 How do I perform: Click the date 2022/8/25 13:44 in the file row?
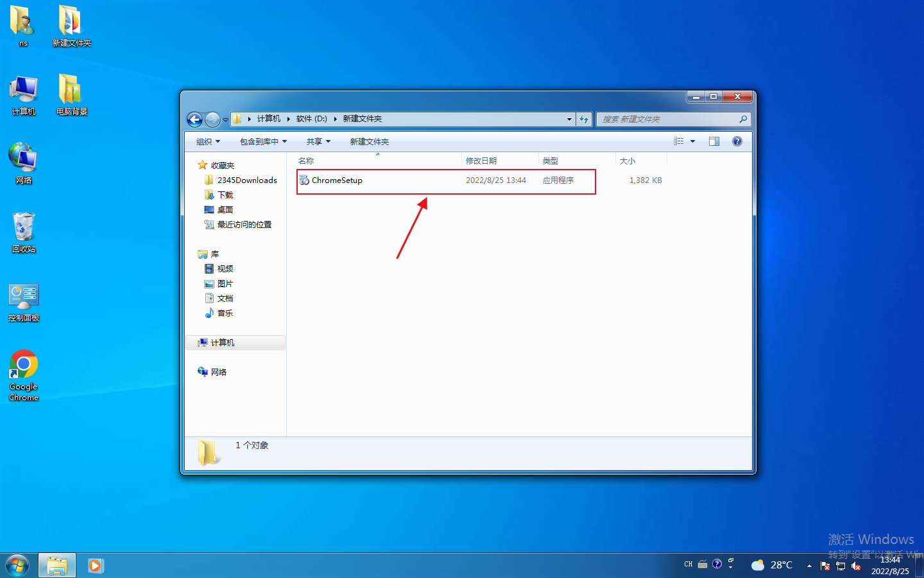496,180
